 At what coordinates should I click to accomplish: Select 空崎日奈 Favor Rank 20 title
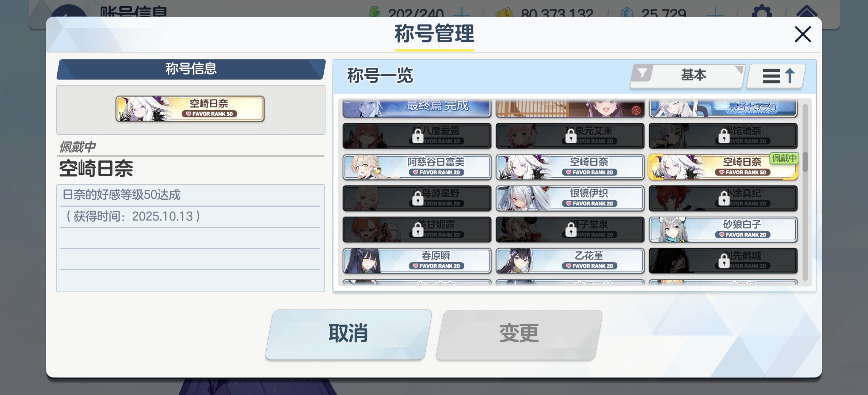tap(570, 167)
